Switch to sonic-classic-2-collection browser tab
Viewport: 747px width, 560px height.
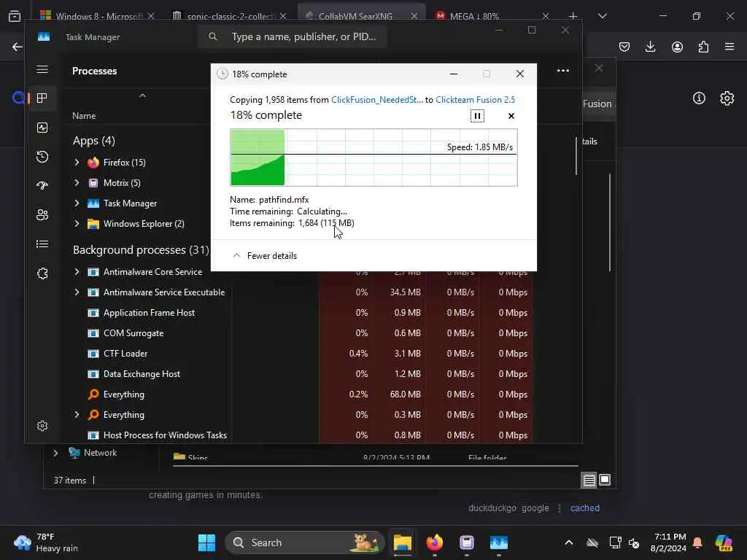pos(230,16)
